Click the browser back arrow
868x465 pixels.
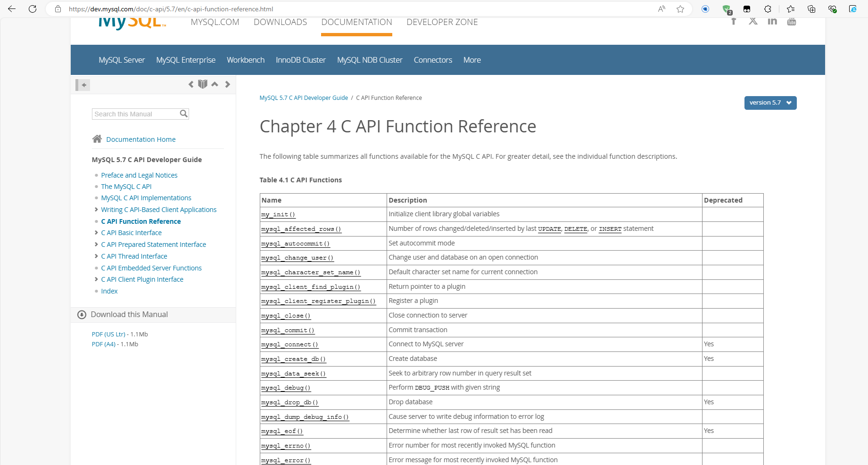[x=12, y=9]
